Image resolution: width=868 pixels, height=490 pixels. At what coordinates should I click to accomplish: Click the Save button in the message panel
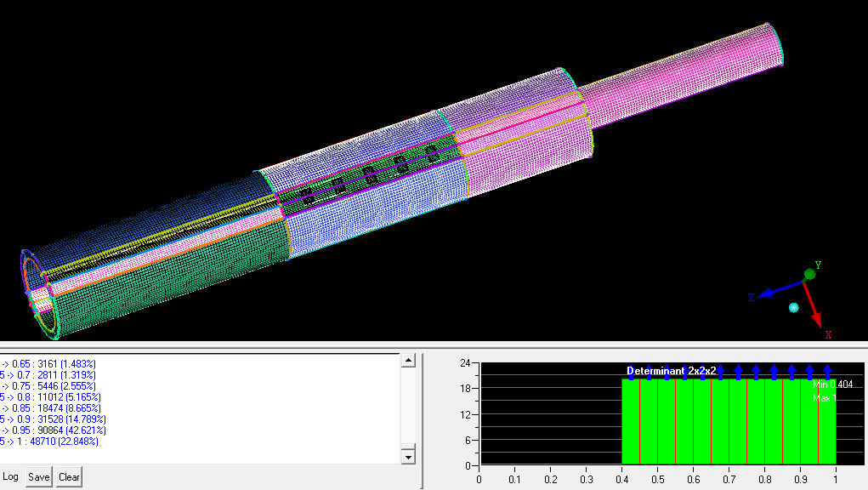click(39, 476)
